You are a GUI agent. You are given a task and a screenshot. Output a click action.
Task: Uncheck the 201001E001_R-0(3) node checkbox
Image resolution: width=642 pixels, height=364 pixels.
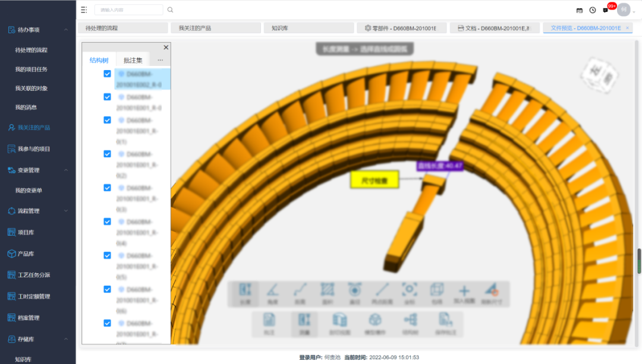(107, 188)
